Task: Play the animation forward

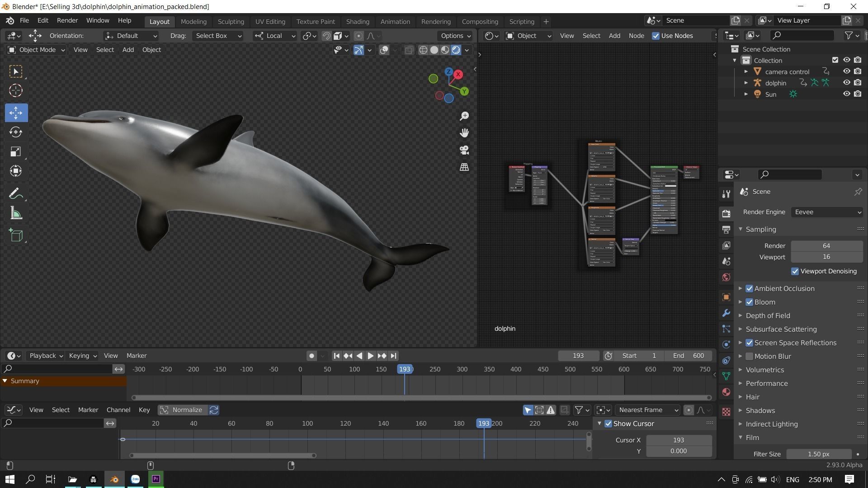Action: (x=370, y=356)
